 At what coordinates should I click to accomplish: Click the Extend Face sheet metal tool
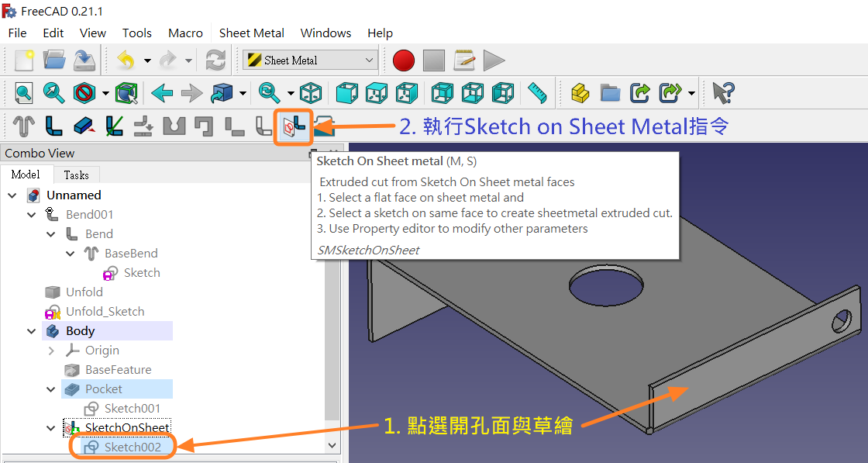pos(84,126)
